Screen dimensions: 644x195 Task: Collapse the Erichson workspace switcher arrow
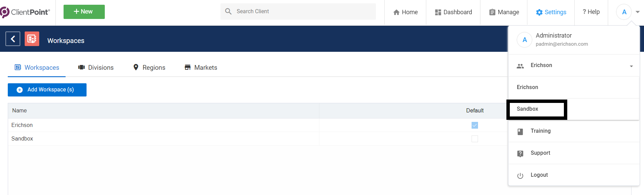(x=631, y=66)
